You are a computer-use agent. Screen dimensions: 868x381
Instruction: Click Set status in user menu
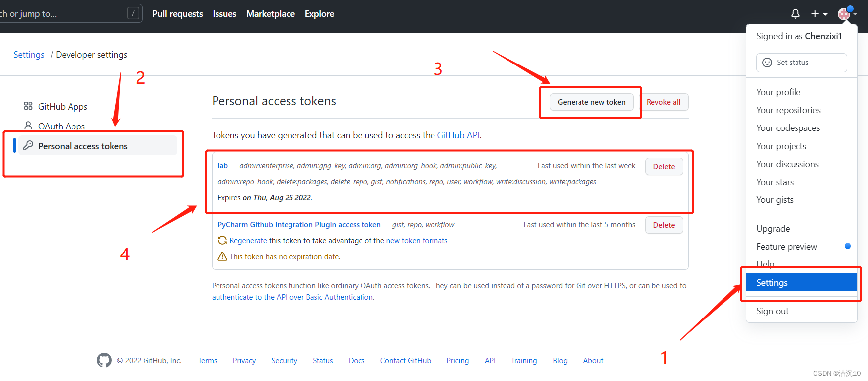coord(801,63)
